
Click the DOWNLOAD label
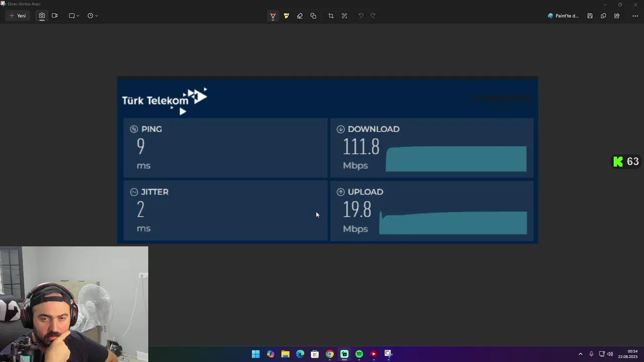[x=373, y=129]
